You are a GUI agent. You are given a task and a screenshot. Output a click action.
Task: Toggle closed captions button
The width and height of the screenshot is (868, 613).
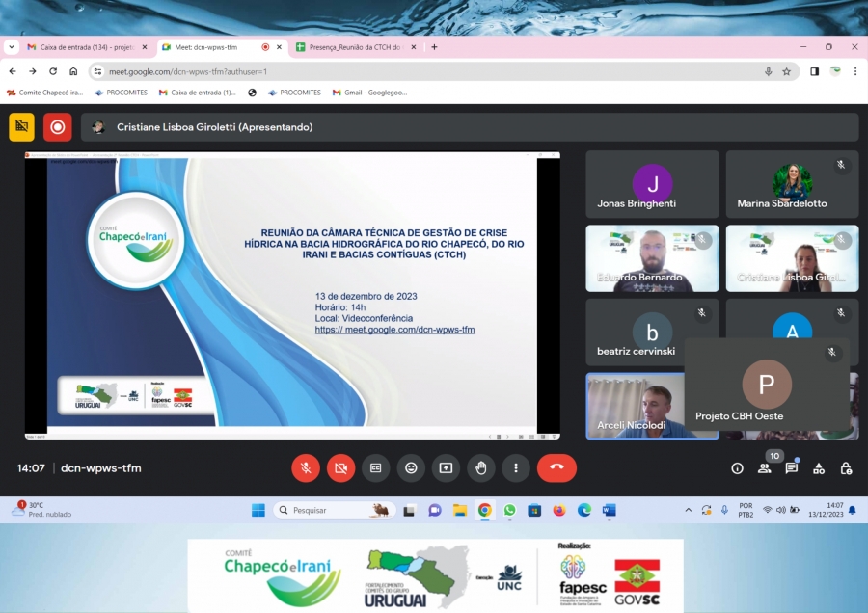click(376, 468)
